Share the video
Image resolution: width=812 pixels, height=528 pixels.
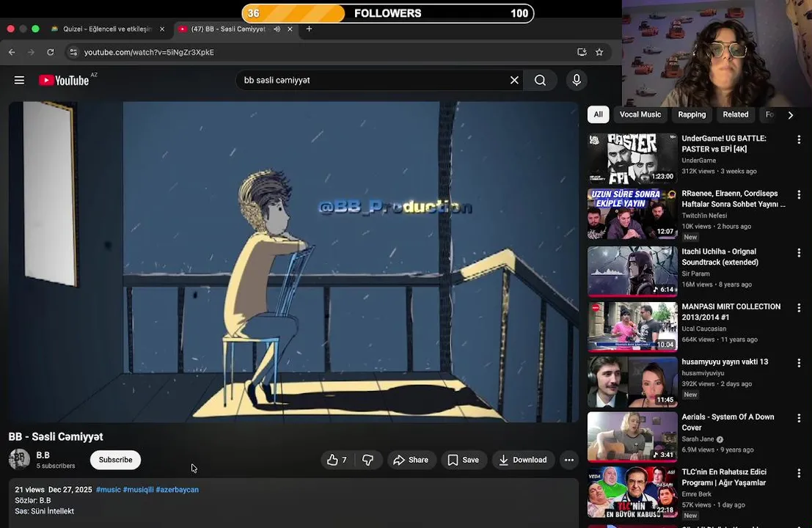(x=412, y=460)
